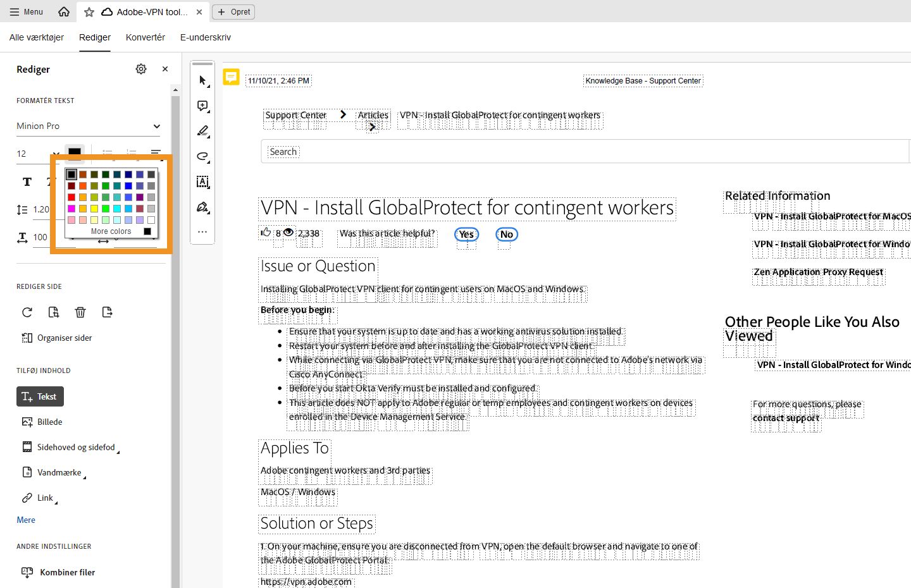
Task: Open the Minion Pro font dropdown
Action: click(88, 126)
